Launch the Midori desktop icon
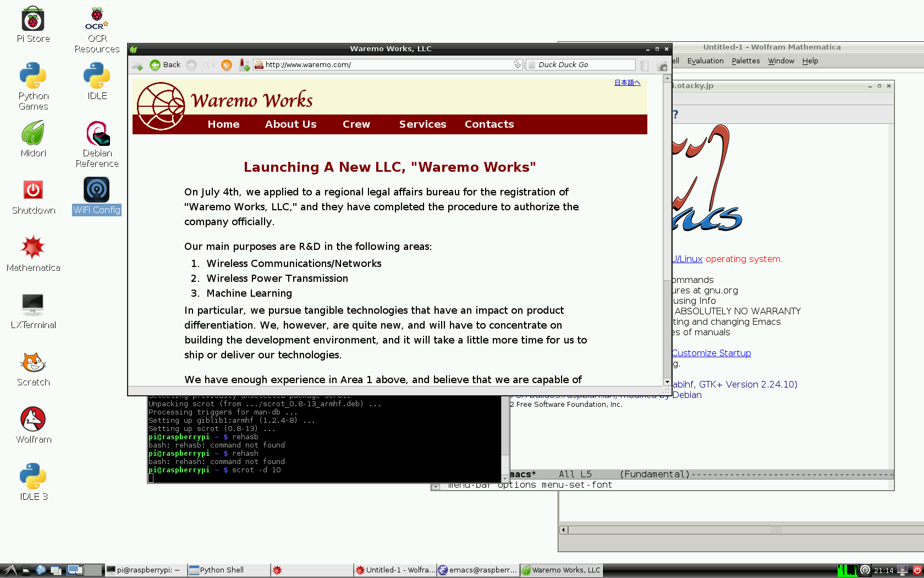Screen dimensions: 924x578 tap(33, 139)
